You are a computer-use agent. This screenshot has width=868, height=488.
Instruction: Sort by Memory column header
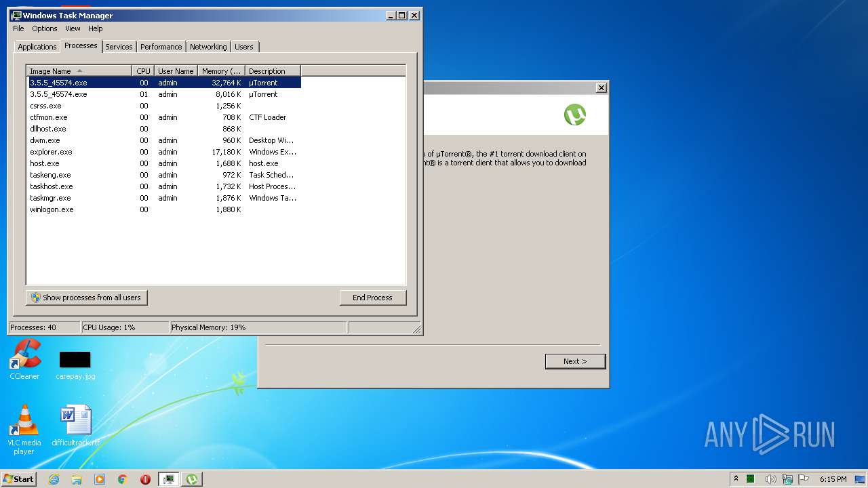(x=221, y=70)
